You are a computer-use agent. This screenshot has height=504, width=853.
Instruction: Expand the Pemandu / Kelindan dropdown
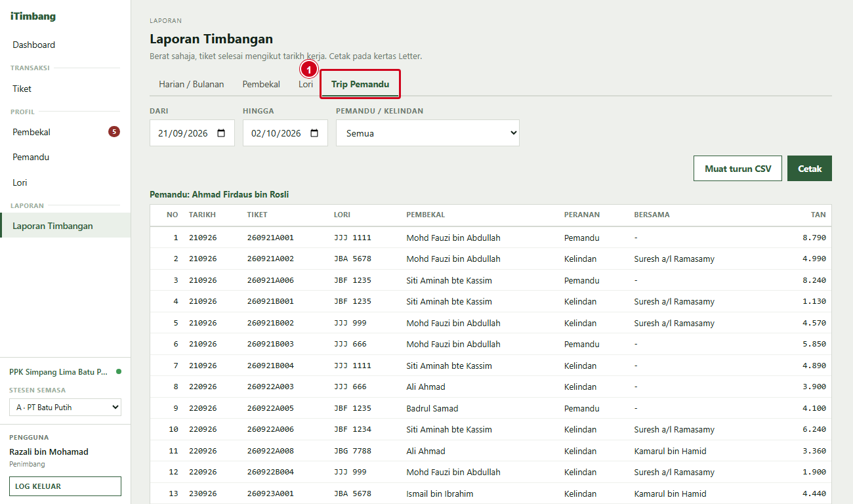[428, 133]
